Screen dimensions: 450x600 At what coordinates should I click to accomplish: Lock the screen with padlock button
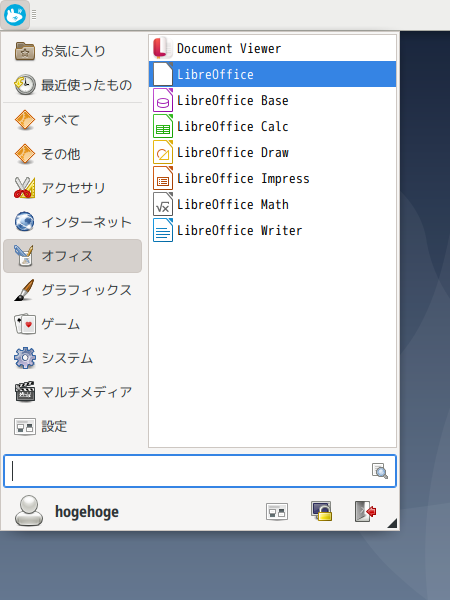(x=321, y=511)
